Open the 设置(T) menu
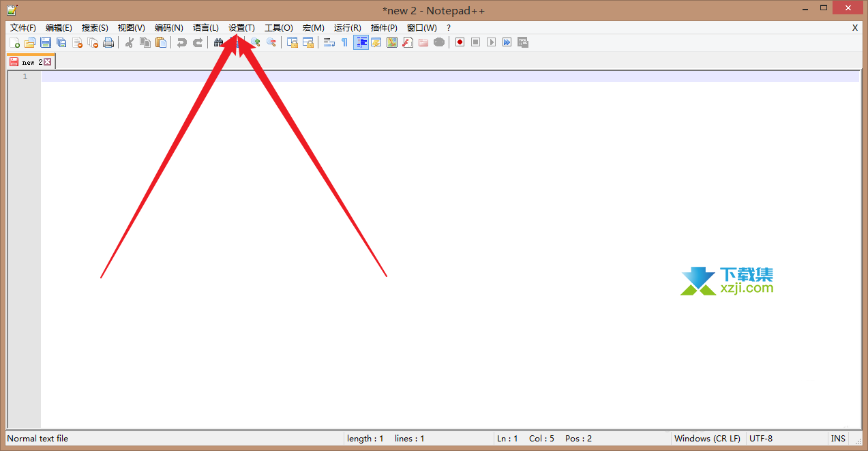The height and width of the screenshot is (451, 868). [x=241, y=28]
